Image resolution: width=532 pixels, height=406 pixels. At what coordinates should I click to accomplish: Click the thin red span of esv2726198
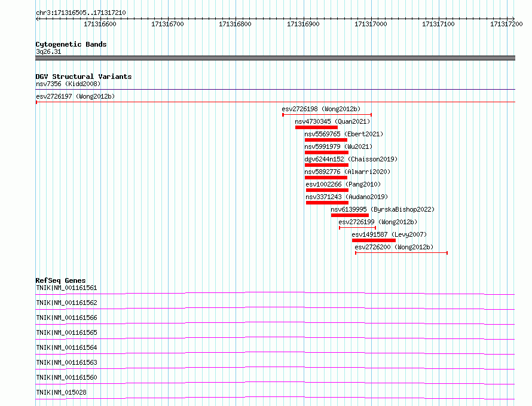tap(327, 115)
